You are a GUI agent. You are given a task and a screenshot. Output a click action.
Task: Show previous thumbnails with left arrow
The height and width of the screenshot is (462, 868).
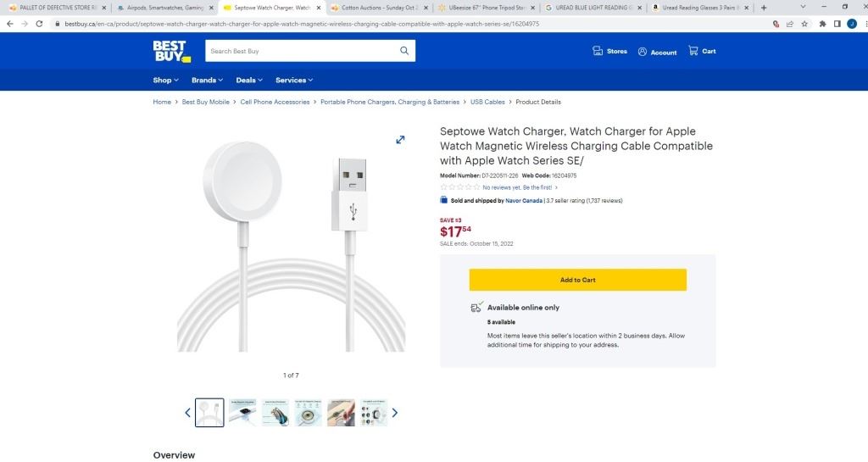pos(187,413)
